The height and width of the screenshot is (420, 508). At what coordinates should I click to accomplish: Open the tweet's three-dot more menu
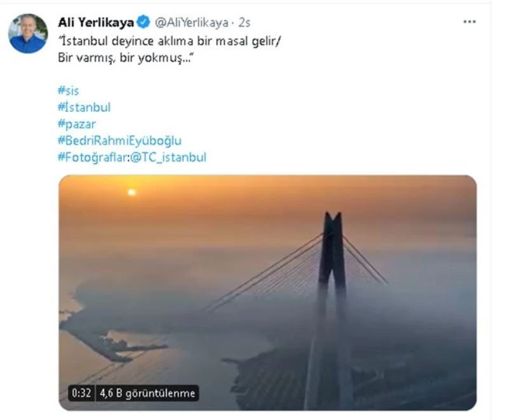point(469,22)
